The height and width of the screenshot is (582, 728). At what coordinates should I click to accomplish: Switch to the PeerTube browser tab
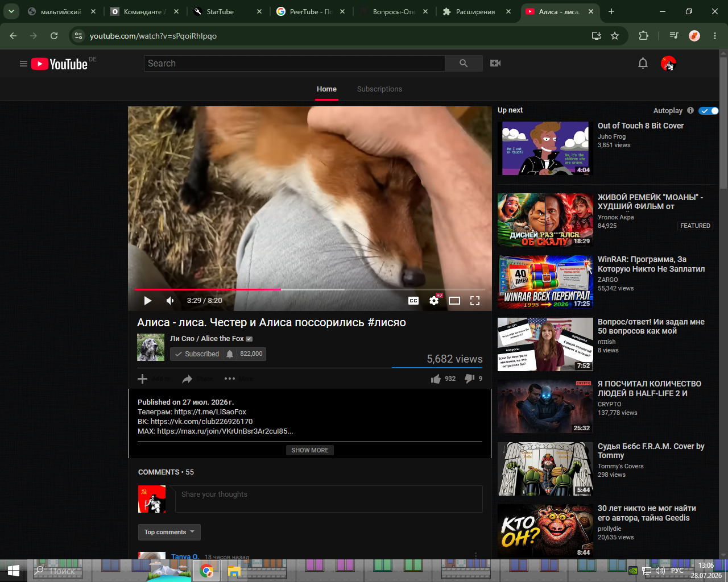click(311, 11)
